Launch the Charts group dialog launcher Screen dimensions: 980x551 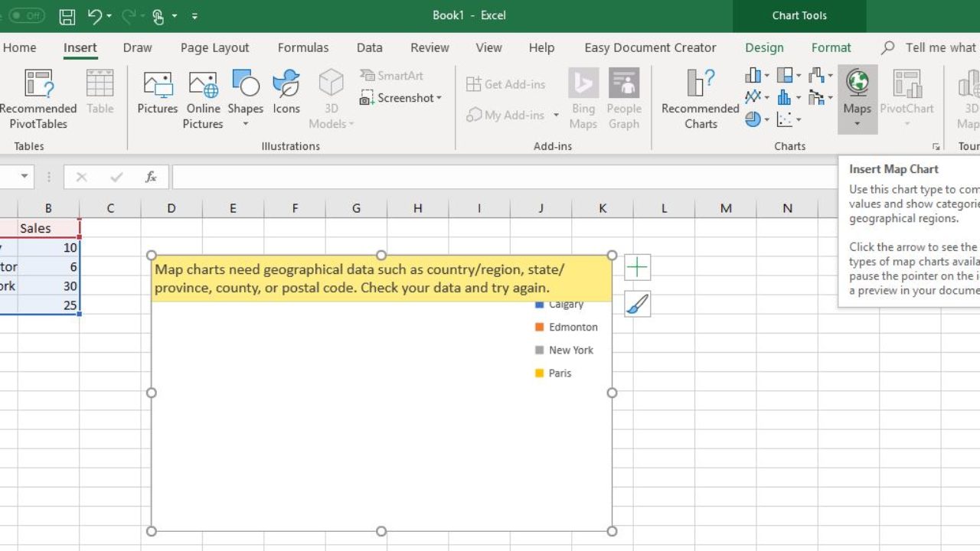[936, 146]
